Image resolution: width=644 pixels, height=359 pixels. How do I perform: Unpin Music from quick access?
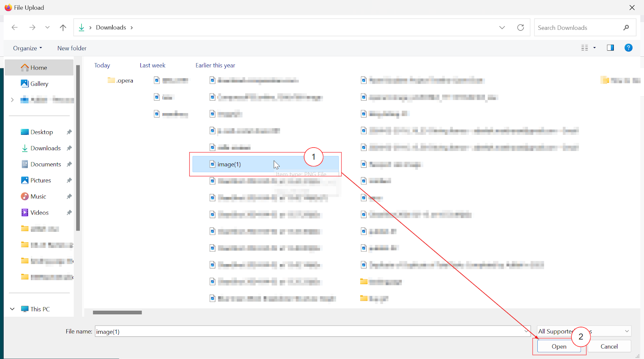pos(69,196)
